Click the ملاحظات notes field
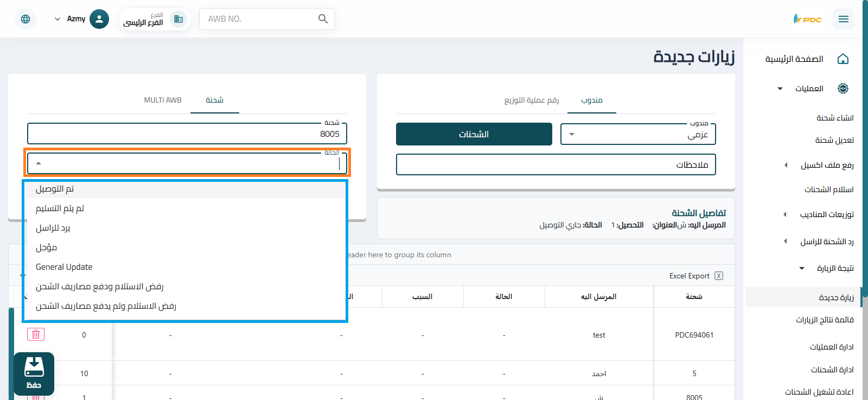The image size is (868, 400). pos(556,164)
